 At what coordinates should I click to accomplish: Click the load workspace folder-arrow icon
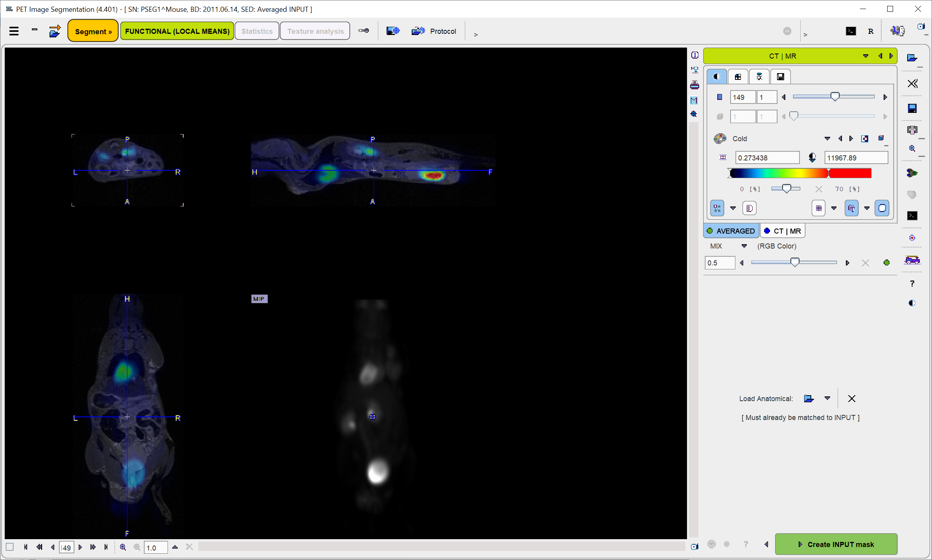click(x=55, y=31)
